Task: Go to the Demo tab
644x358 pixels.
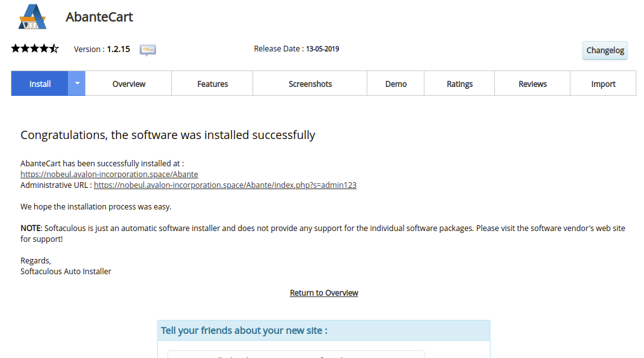Action: [396, 83]
